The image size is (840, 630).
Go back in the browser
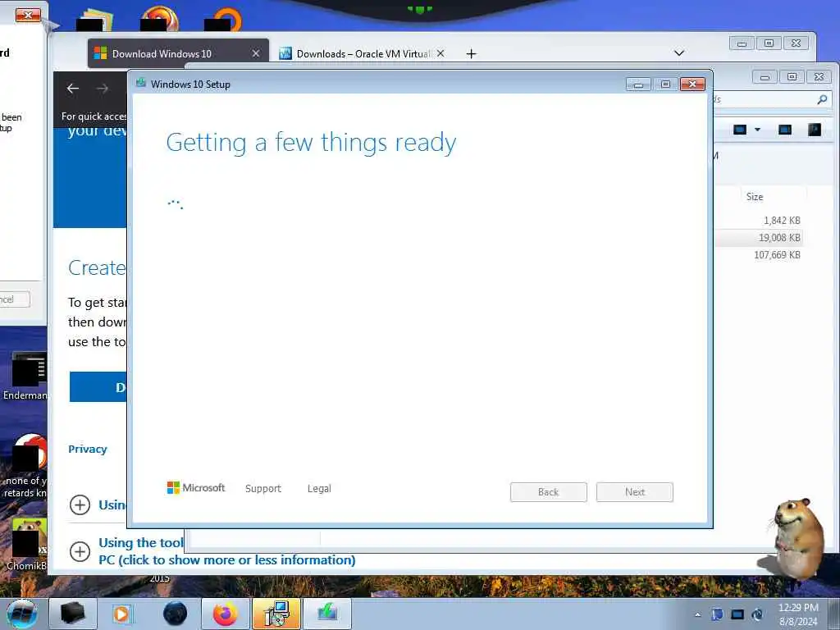(x=73, y=89)
